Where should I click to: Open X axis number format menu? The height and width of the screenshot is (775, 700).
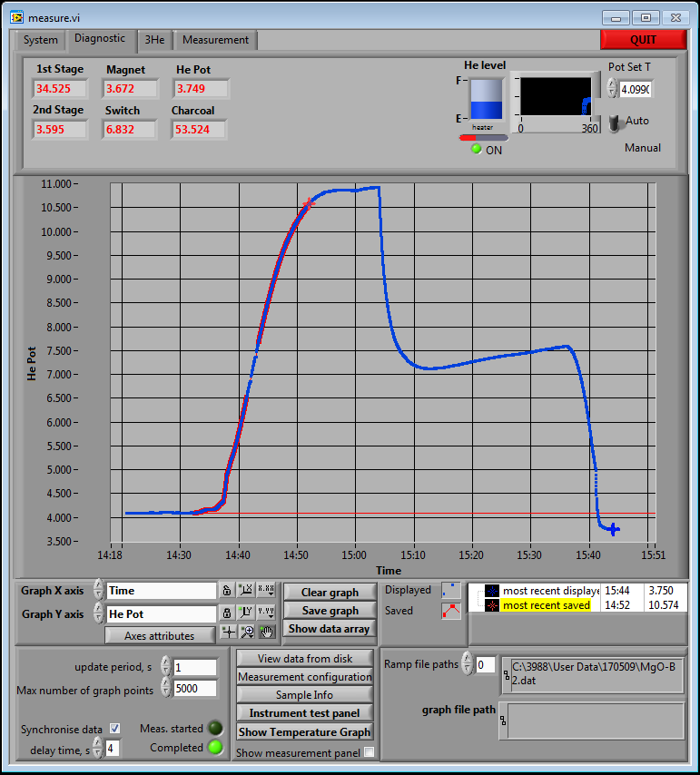click(x=266, y=590)
